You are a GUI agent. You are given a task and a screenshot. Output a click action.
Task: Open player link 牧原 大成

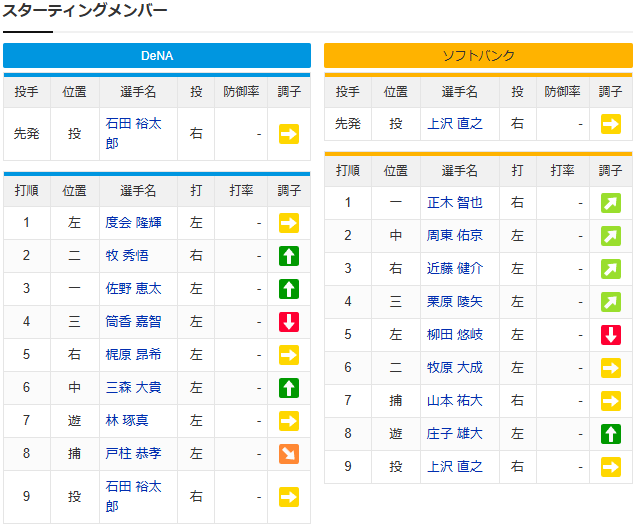455,367
